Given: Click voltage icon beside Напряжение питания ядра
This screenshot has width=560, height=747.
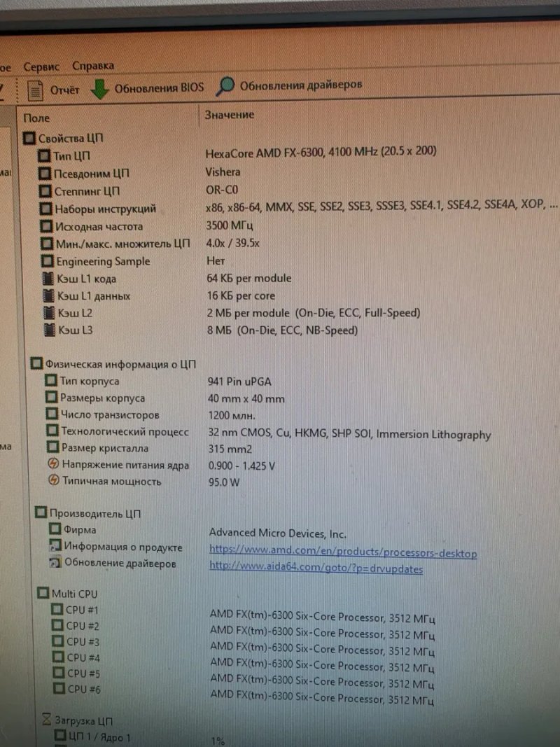Looking at the screenshot, I should (x=53, y=463).
